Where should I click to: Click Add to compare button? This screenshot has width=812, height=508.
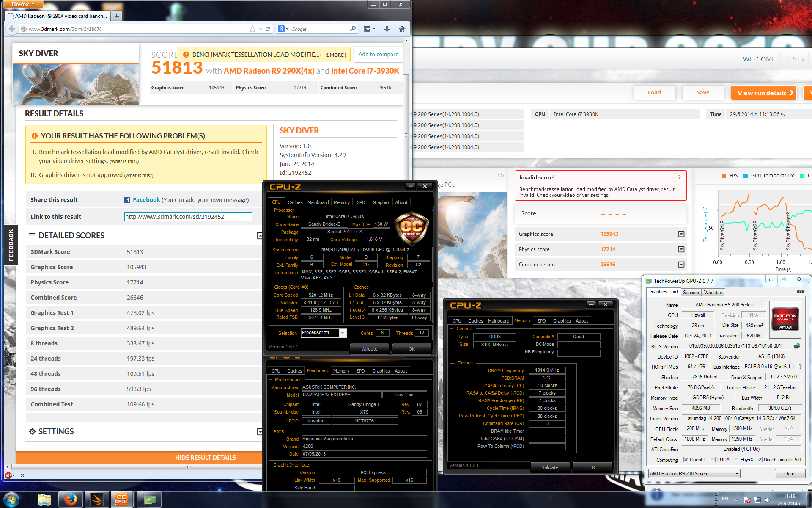pos(378,55)
